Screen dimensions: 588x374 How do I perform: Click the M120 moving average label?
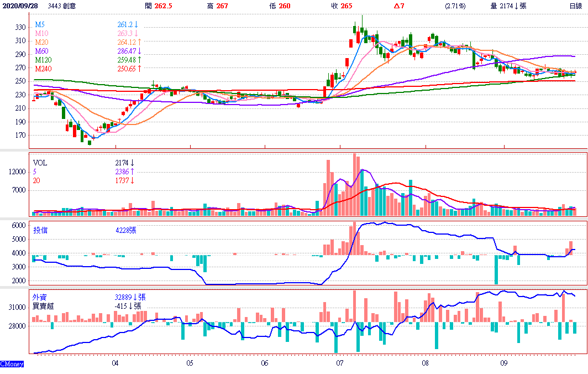(43, 60)
